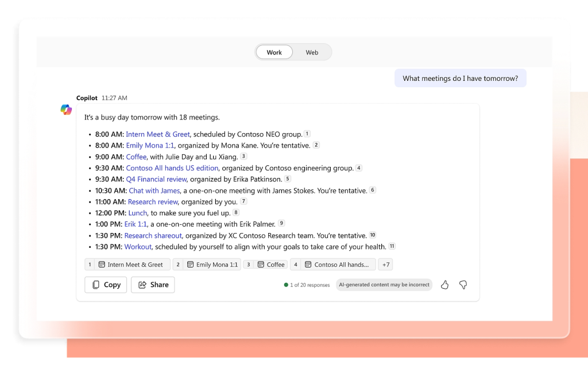This screenshot has width=588, height=377.
Task: Switch to the Work tab
Action: click(274, 52)
